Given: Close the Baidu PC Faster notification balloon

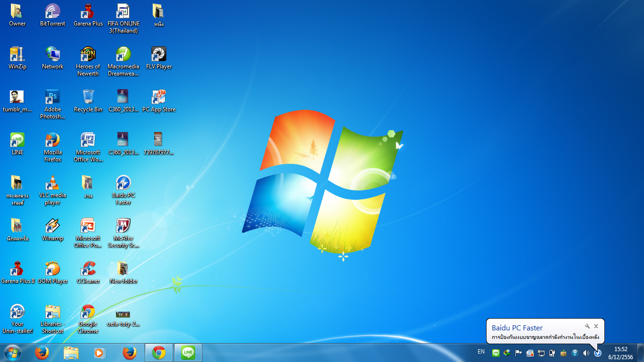Looking at the screenshot, I should pyautogui.click(x=596, y=326).
